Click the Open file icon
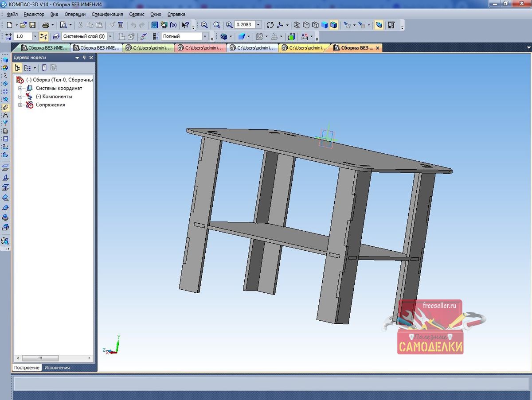The image size is (532, 400). (x=23, y=25)
